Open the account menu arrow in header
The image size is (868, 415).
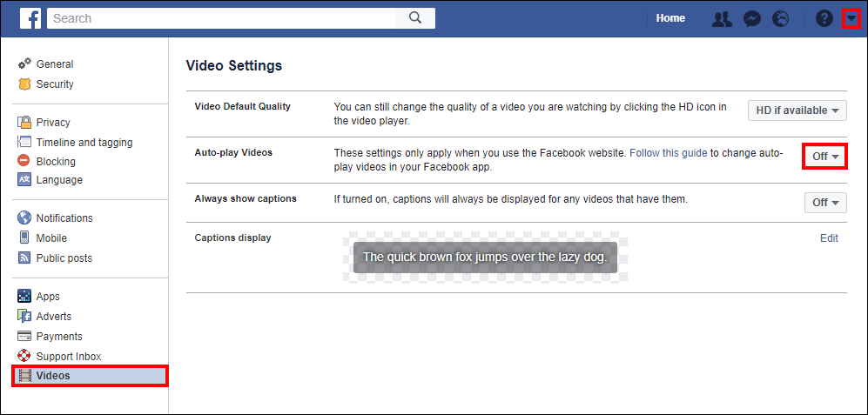851,19
